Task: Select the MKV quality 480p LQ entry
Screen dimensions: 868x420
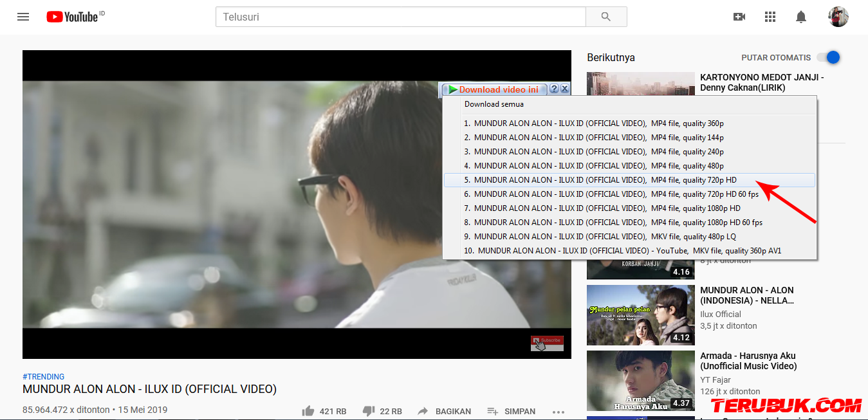Action: tap(629, 237)
